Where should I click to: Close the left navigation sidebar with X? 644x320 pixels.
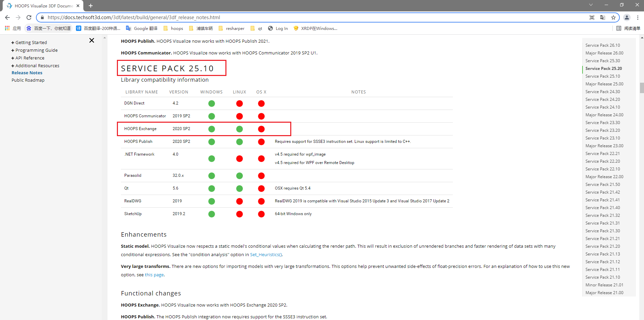point(92,40)
